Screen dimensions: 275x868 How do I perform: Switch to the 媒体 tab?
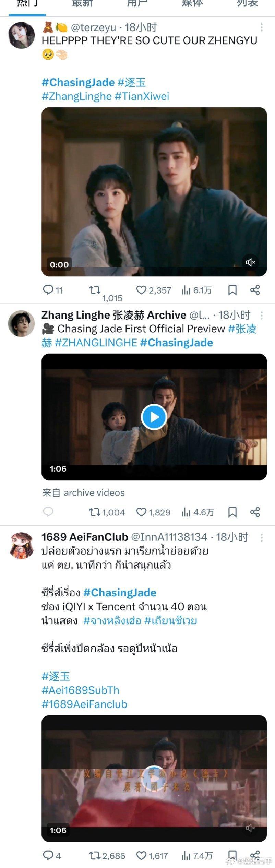pyautogui.click(x=192, y=3)
